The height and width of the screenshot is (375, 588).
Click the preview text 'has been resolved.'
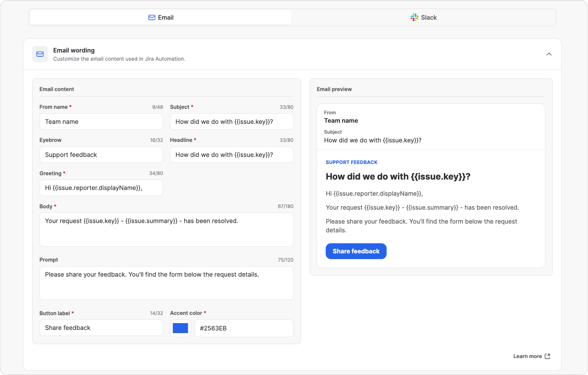pos(492,207)
